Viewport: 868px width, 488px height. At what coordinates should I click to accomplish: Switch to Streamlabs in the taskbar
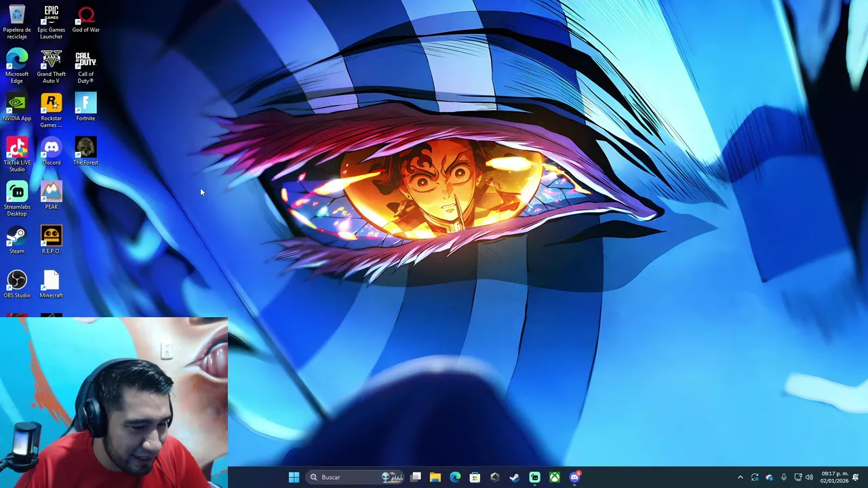click(534, 477)
